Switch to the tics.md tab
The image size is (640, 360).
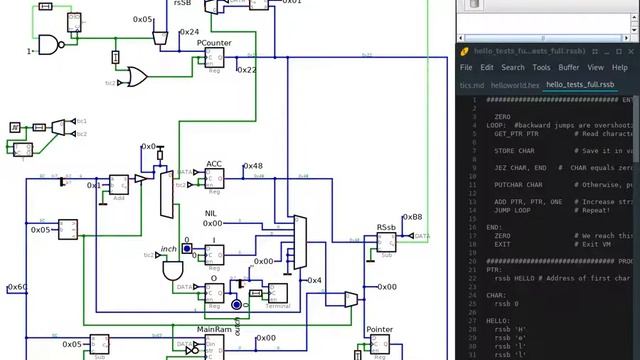[x=472, y=85]
